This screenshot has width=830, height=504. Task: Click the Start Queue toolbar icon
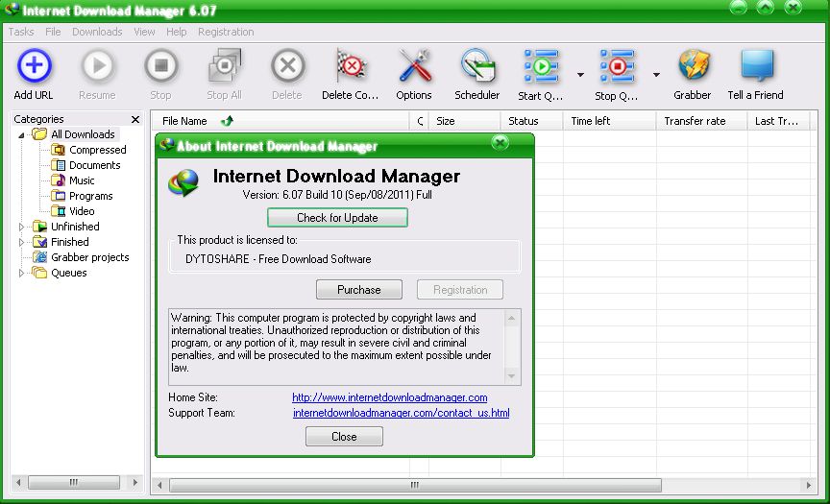click(x=541, y=66)
